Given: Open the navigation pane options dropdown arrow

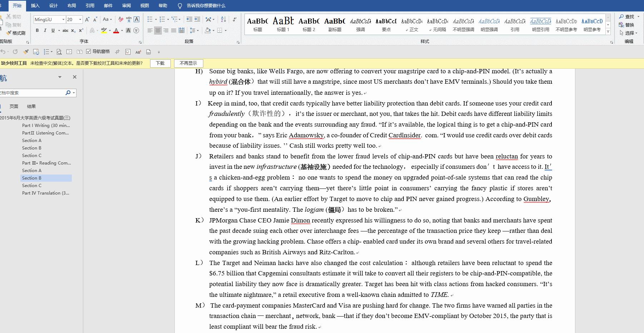Looking at the screenshot, I should (60, 77).
